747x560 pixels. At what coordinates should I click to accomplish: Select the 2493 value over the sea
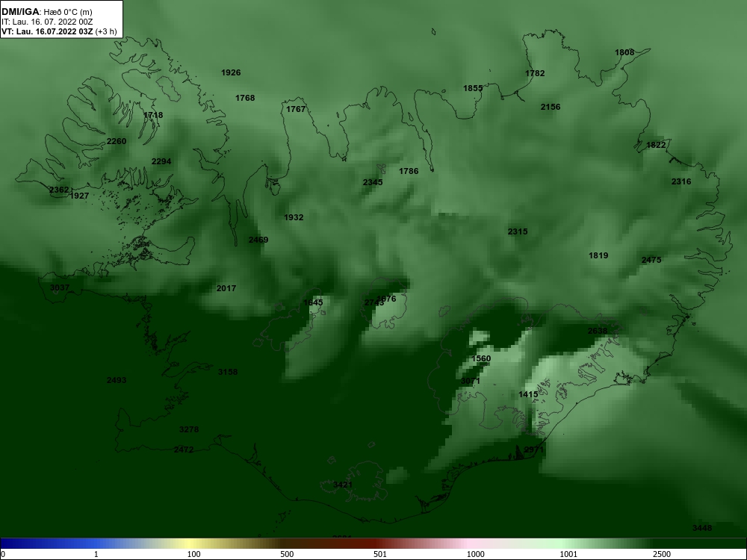(117, 380)
